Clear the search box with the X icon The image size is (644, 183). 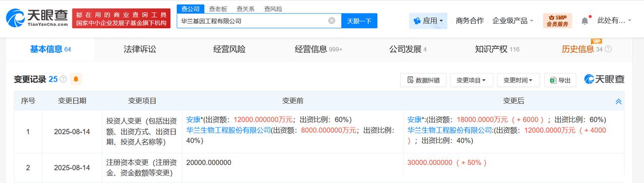[x=332, y=21]
